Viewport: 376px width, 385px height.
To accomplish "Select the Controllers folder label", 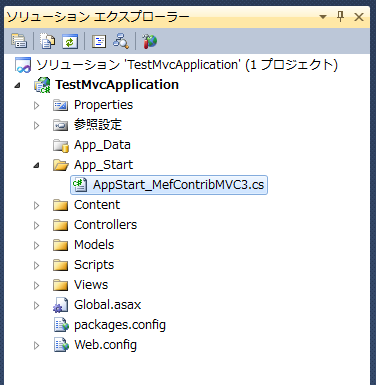I will pyautogui.click(x=105, y=225).
